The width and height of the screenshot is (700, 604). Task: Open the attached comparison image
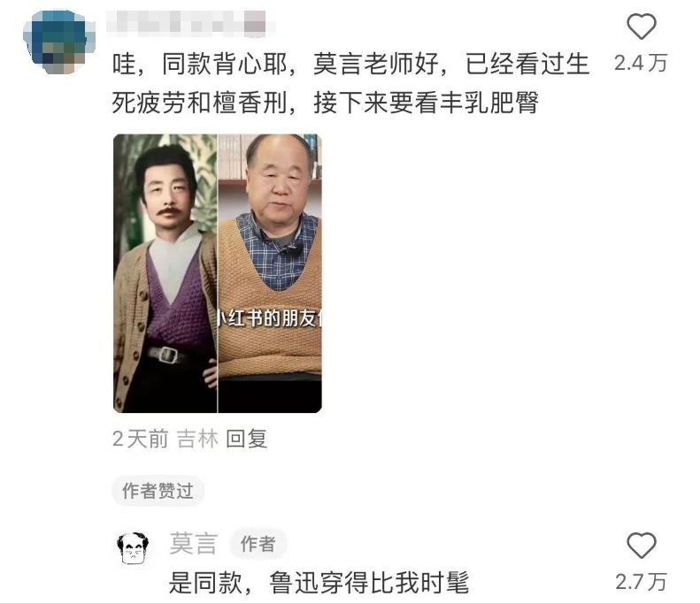pos(218,273)
